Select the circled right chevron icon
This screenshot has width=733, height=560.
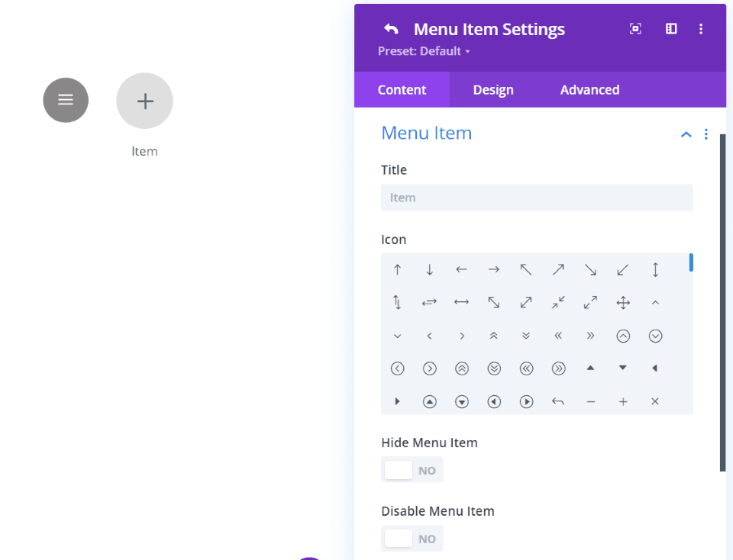coord(430,369)
